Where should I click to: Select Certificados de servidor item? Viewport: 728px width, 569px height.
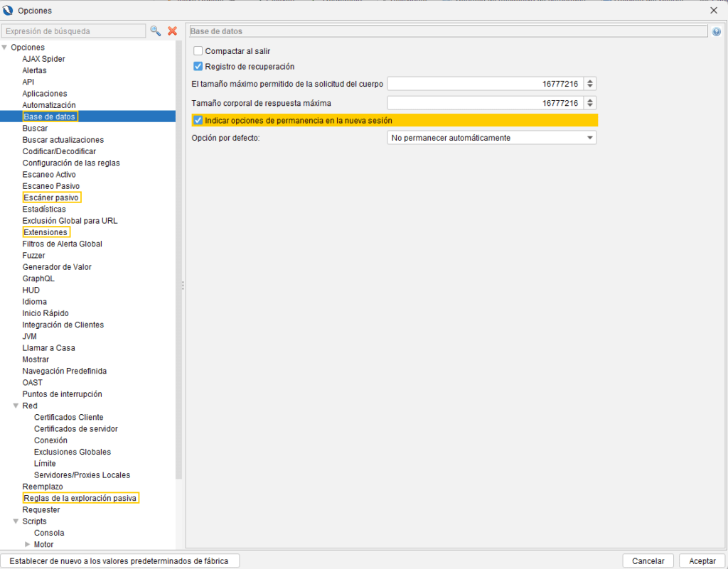point(75,429)
